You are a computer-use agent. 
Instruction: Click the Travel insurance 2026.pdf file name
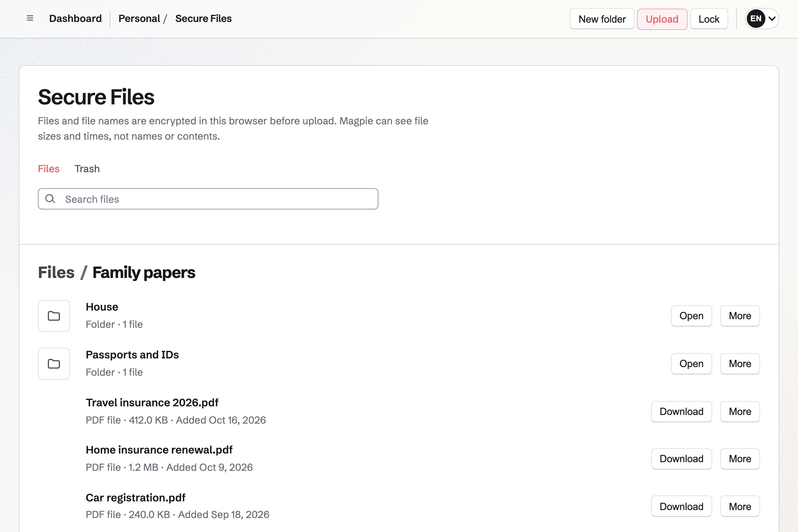[152, 402]
